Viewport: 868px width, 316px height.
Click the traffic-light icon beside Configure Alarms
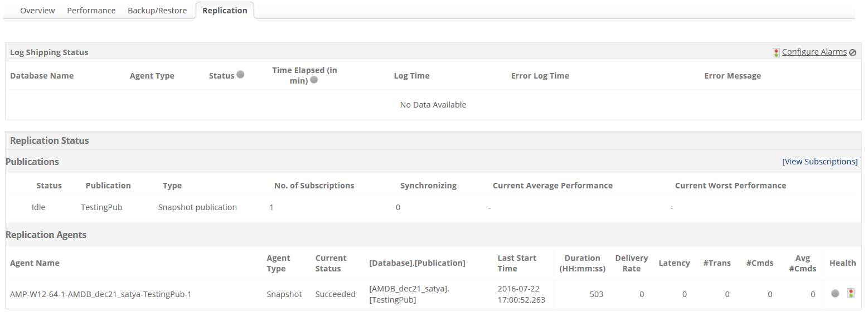tap(776, 52)
